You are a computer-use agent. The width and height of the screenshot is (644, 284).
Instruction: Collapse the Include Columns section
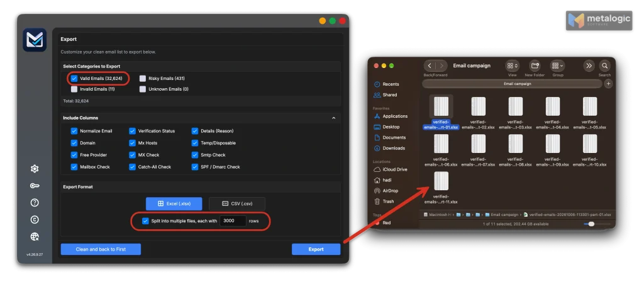pyautogui.click(x=333, y=118)
